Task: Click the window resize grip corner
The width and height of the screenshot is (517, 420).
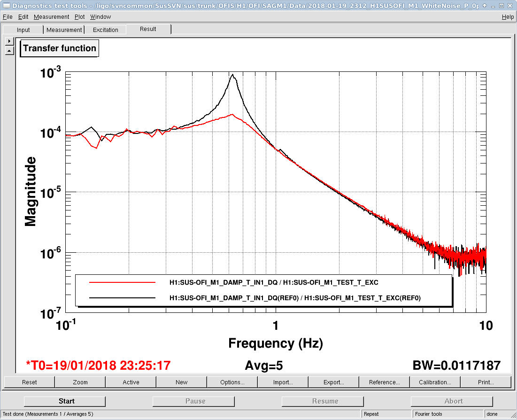Action: [x=513, y=416]
